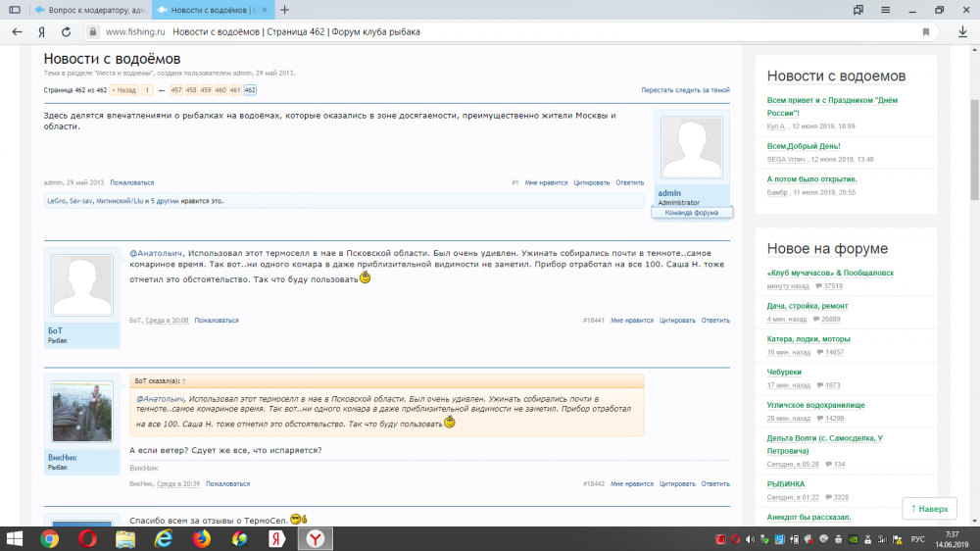
Task: Open the downloads arrow icon
Action: [961, 31]
